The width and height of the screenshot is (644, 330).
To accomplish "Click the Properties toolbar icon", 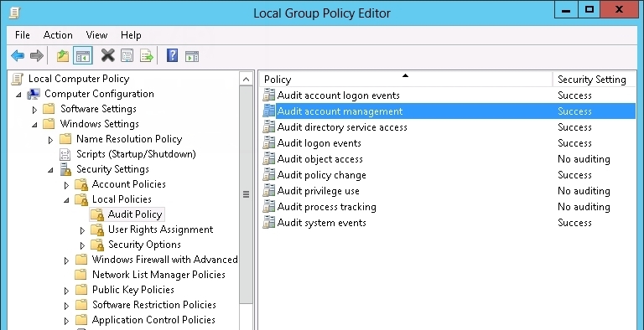I will (x=127, y=55).
